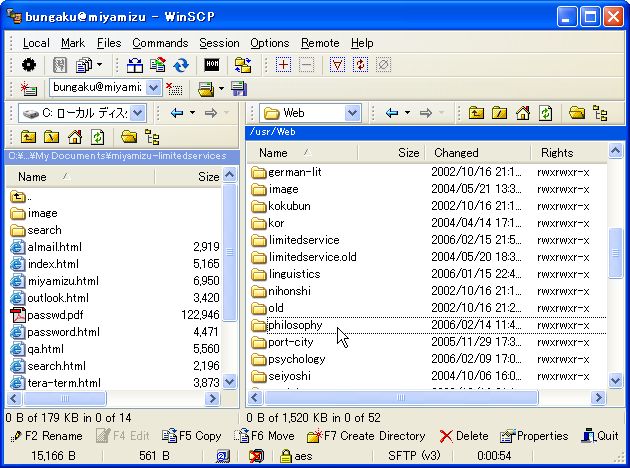This screenshot has height=468, width=630.
Task: Click the Select files plus icon
Action: click(284, 65)
